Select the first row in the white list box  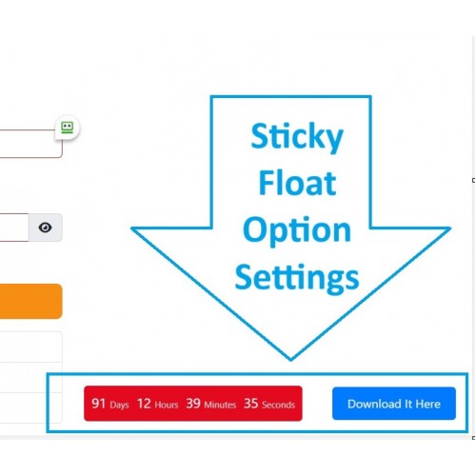pos(31,347)
